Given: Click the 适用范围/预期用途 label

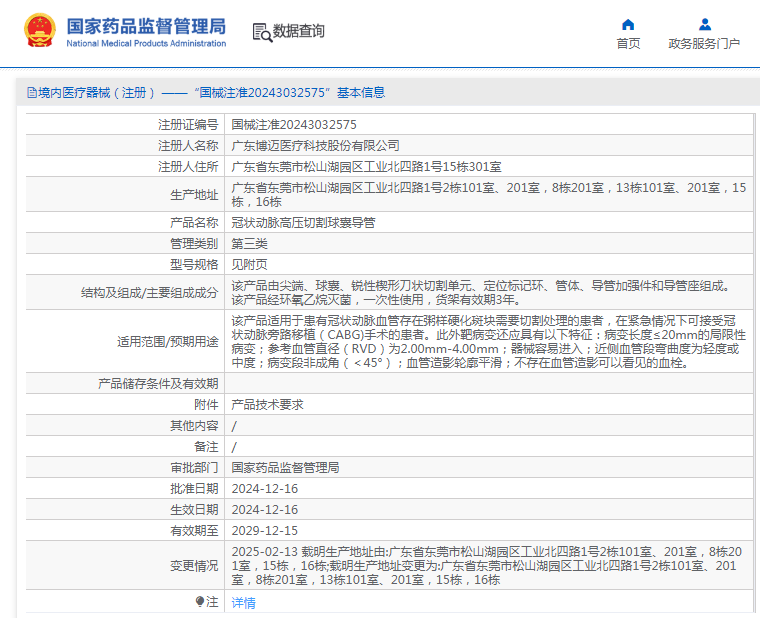Looking at the screenshot, I should [x=168, y=342].
